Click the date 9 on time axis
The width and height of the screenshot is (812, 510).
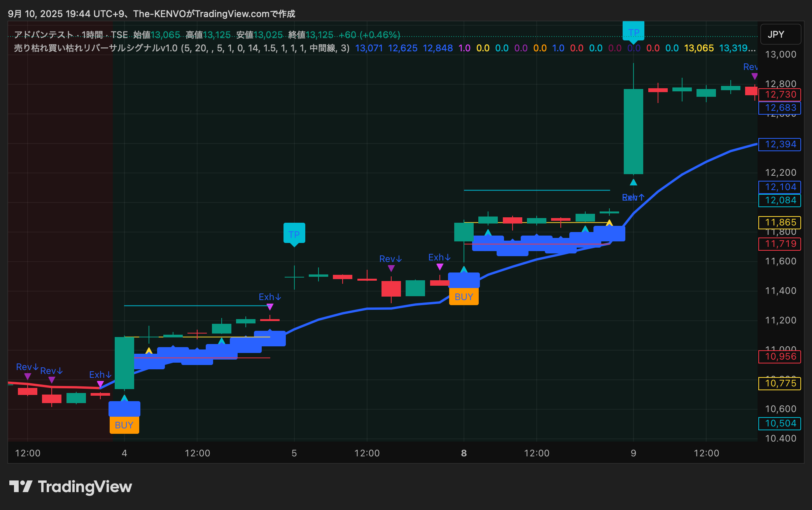click(633, 453)
